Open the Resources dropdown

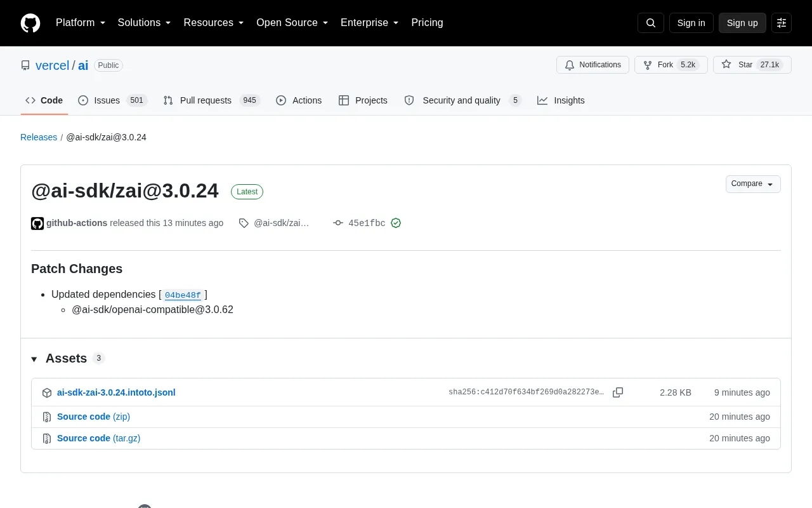click(214, 23)
